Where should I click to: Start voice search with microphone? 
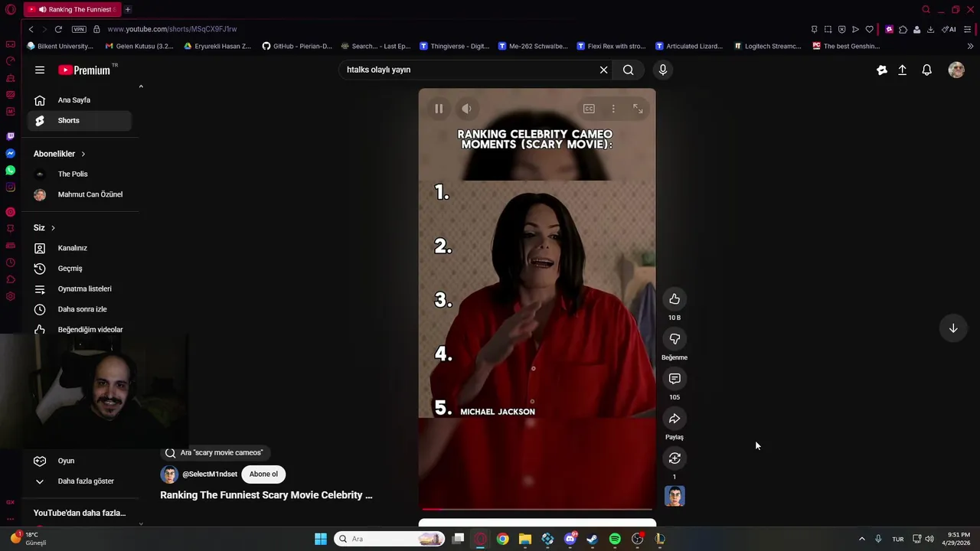(x=663, y=70)
